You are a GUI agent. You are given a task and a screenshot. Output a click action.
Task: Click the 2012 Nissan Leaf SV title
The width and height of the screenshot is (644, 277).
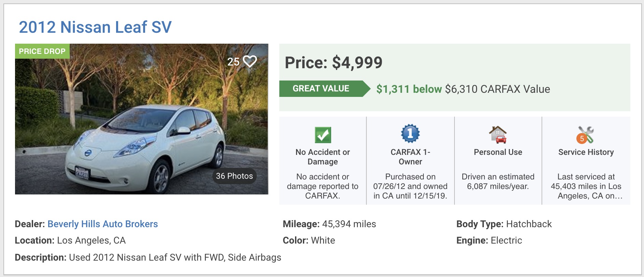[x=96, y=27]
